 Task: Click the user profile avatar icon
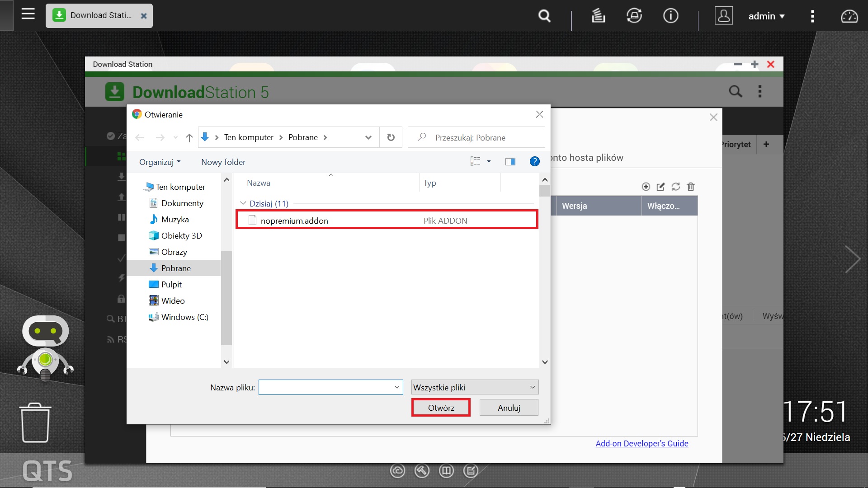point(723,16)
